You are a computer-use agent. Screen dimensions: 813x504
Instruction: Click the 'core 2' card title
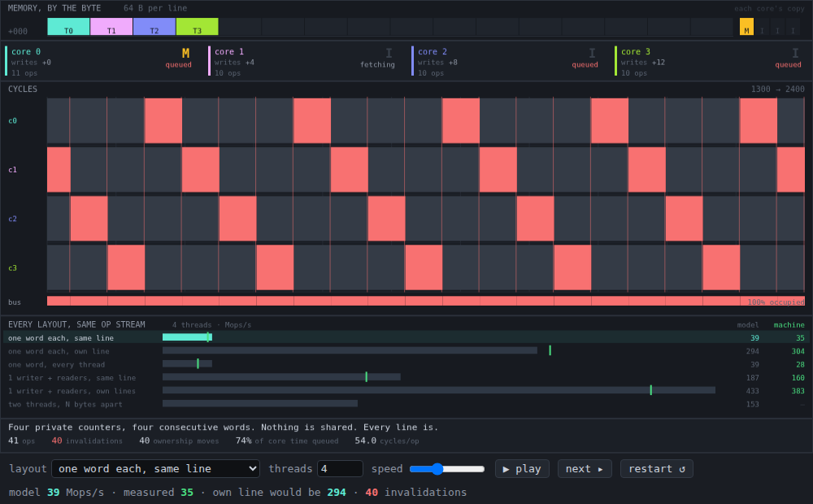pyautogui.click(x=433, y=52)
